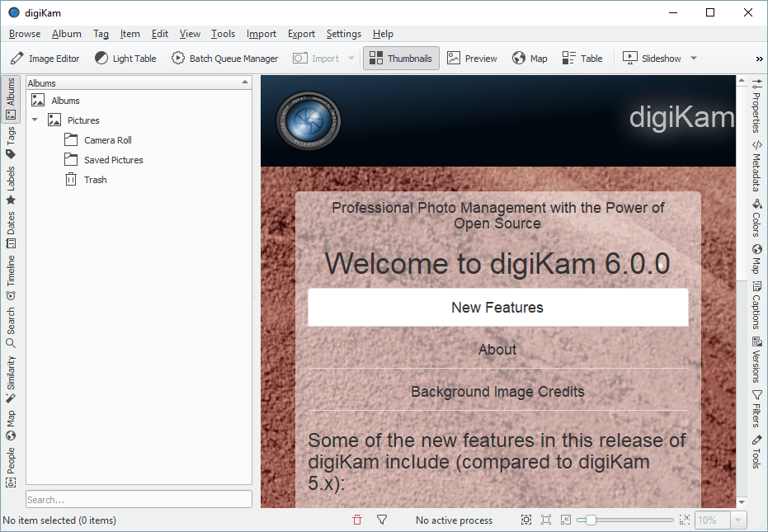Open the Slideshow dropdown arrow
768x532 pixels.
694,59
